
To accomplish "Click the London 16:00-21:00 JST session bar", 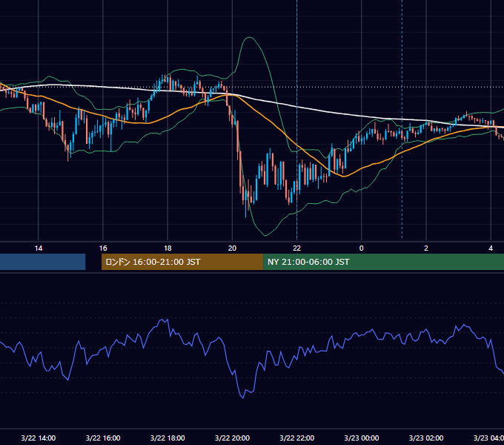I will pos(182,262).
